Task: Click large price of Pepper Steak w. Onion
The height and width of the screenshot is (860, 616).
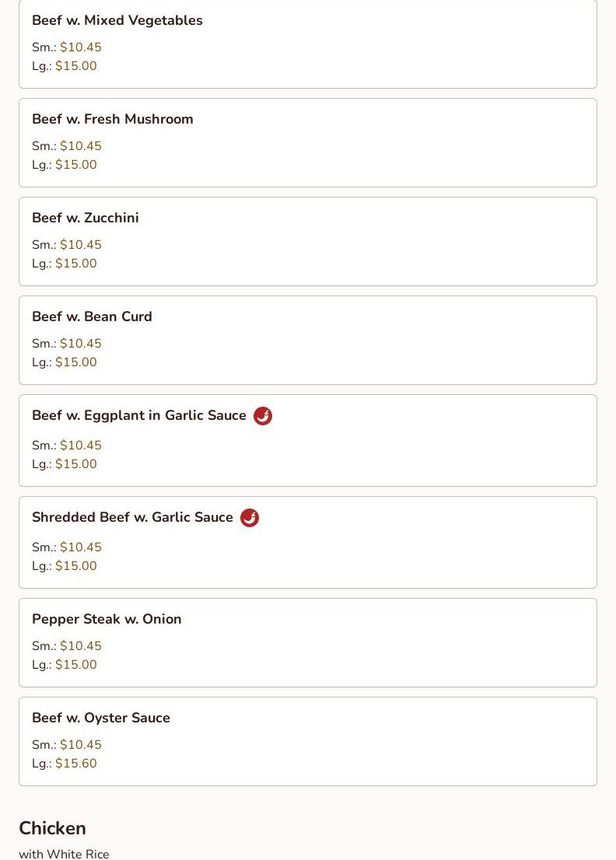Action: pos(75,664)
